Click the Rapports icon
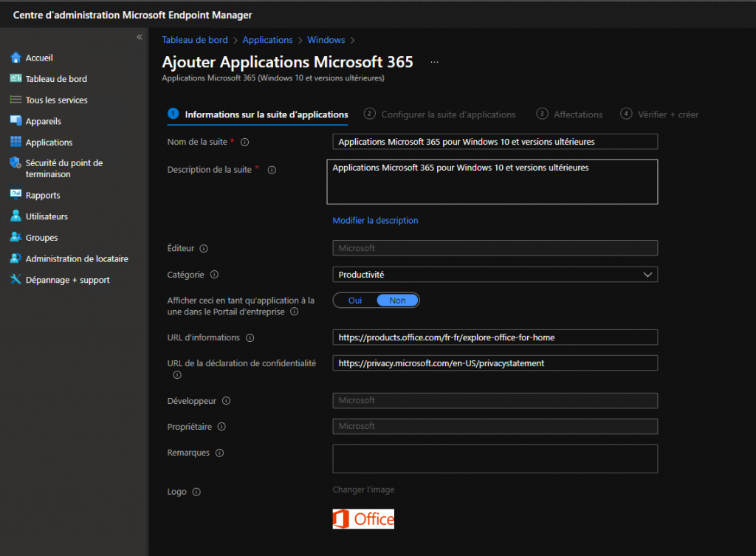 click(16, 194)
